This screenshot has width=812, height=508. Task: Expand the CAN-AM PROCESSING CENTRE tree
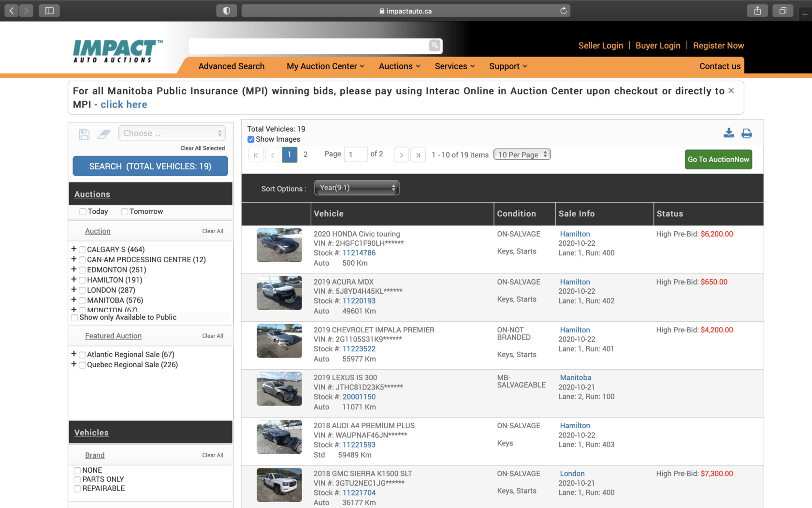(x=73, y=259)
